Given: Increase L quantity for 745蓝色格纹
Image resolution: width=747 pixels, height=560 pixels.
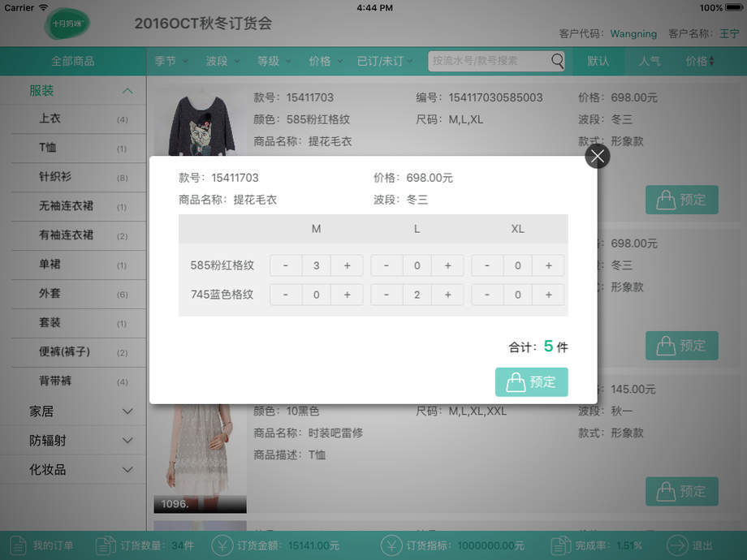Looking at the screenshot, I should (448, 295).
